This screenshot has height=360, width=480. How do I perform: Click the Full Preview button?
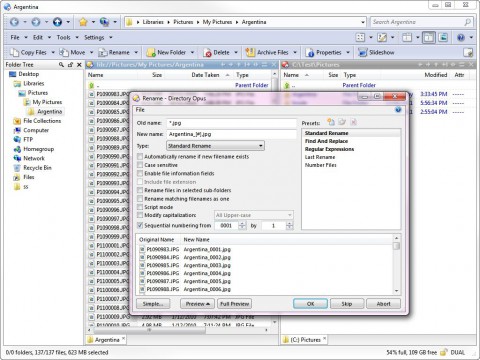tap(235, 304)
